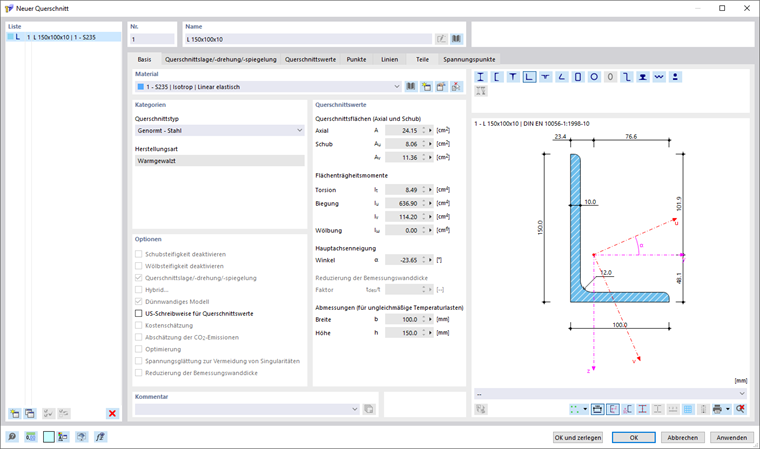The width and height of the screenshot is (760, 449).
Task: Open the Spannungspunkte tab
Action: click(469, 59)
